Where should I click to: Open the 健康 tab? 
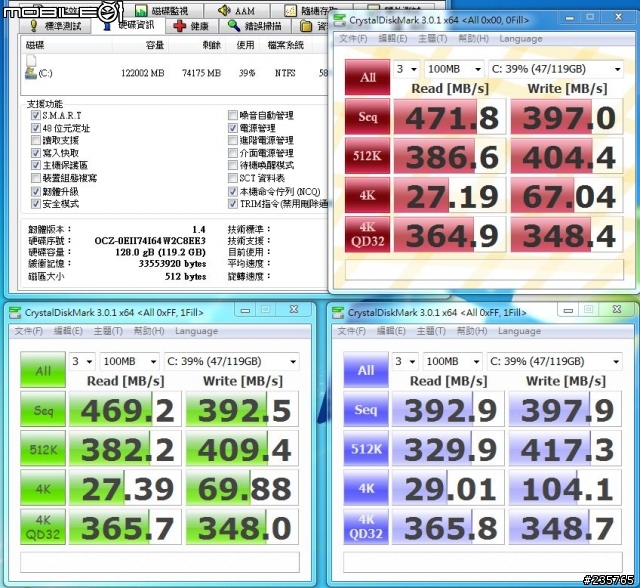(191, 26)
